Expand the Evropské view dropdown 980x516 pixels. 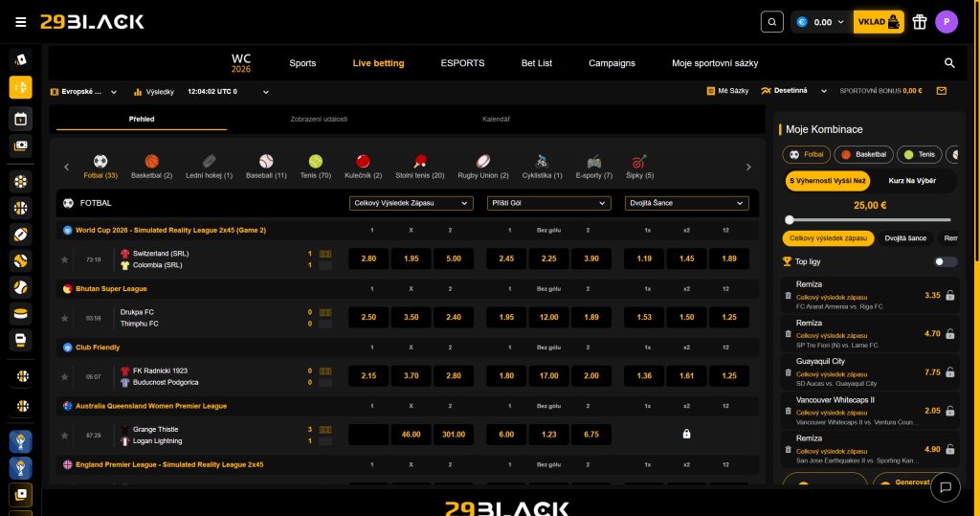tap(84, 91)
